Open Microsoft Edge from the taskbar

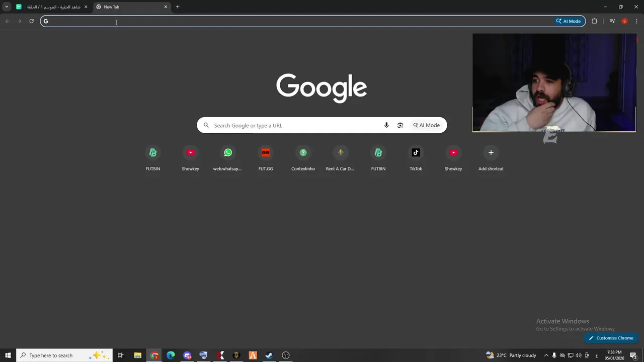pos(171,355)
